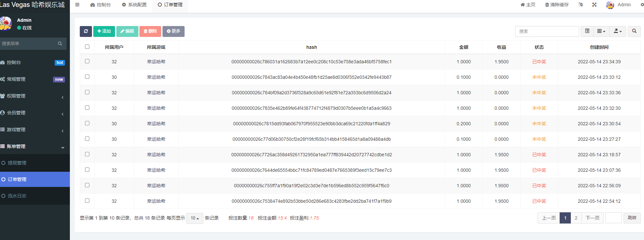Tick checkbox for order created 22:54:12
The image size is (644, 240).
87,201
